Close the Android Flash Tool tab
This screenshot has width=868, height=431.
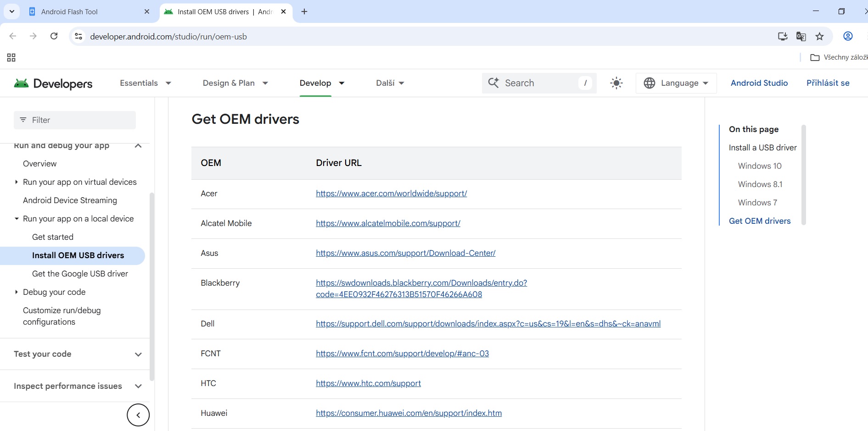click(147, 11)
